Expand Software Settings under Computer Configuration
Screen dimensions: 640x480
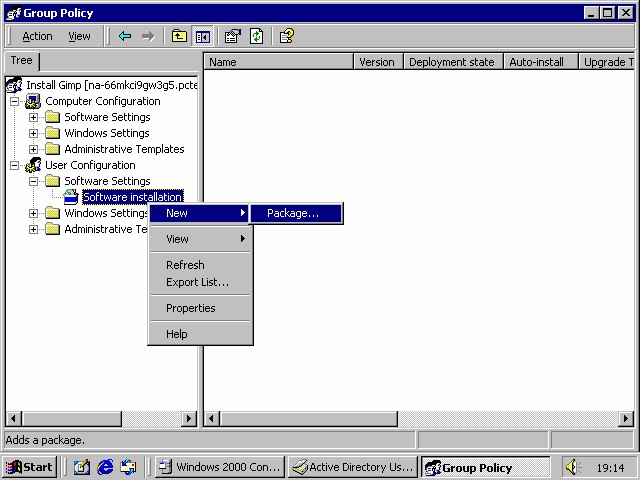pyautogui.click(x=33, y=118)
